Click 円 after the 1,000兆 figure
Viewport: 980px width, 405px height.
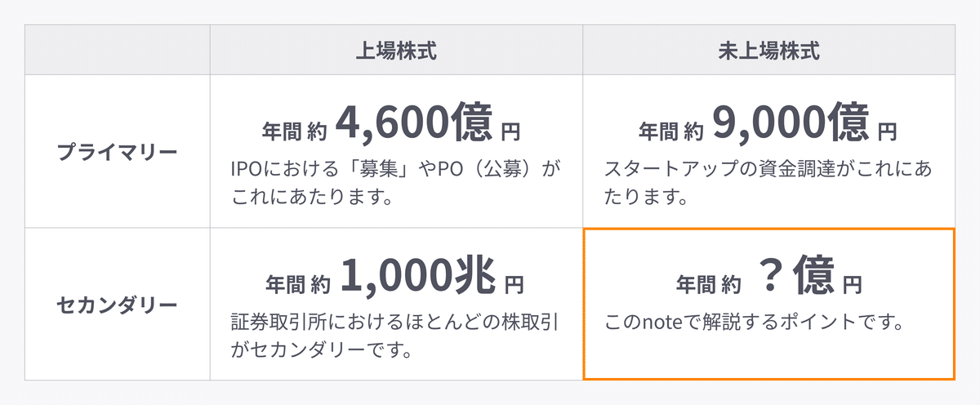(x=514, y=284)
